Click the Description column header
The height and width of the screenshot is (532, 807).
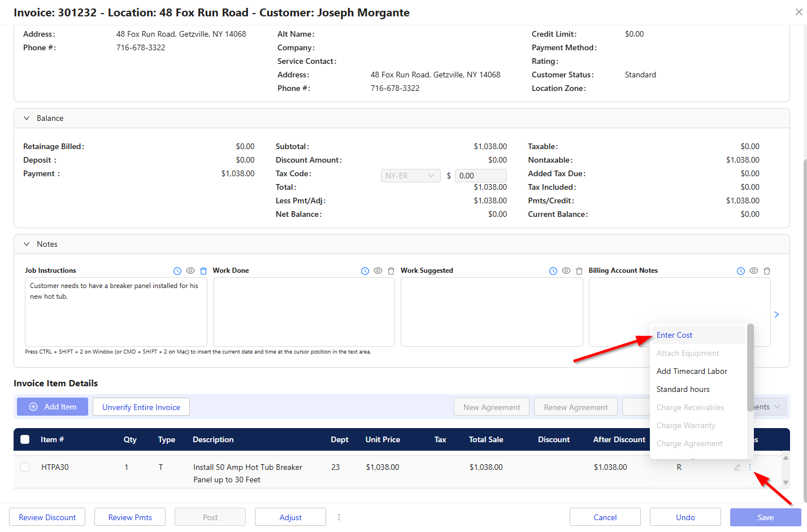coord(213,439)
